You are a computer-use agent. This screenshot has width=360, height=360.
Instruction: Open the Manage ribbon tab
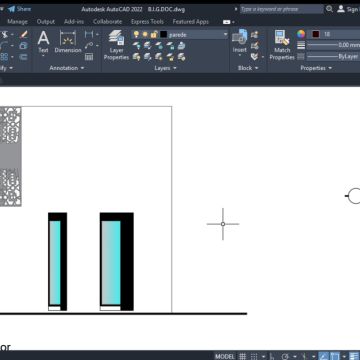[17, 22]
